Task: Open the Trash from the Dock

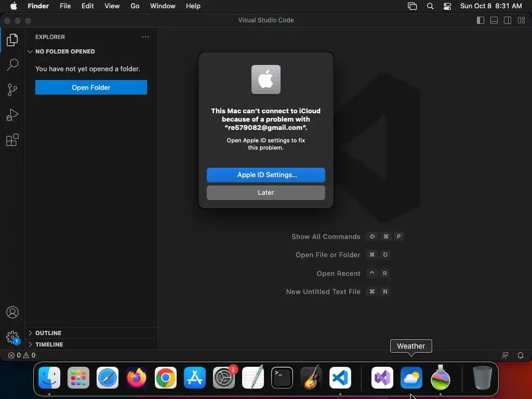Action: [x=483, y=378]
